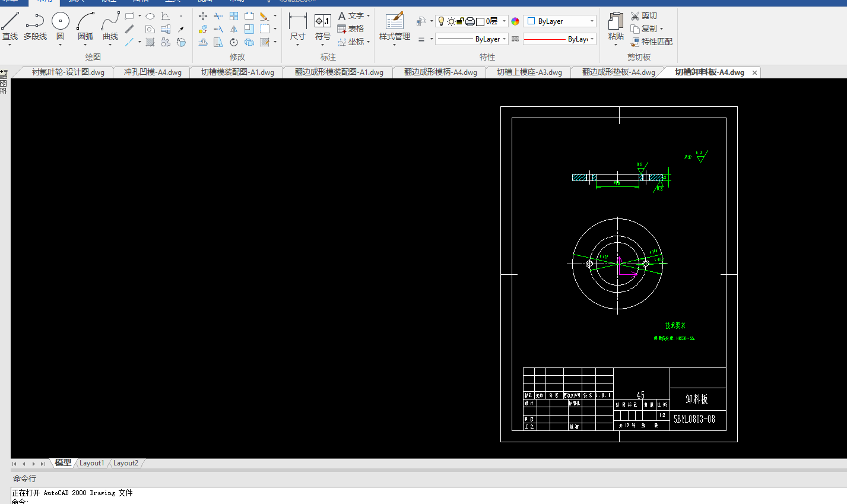Choose the 曲线 (Spline) curve tool

pyautogui.click(x=110, y=27)
